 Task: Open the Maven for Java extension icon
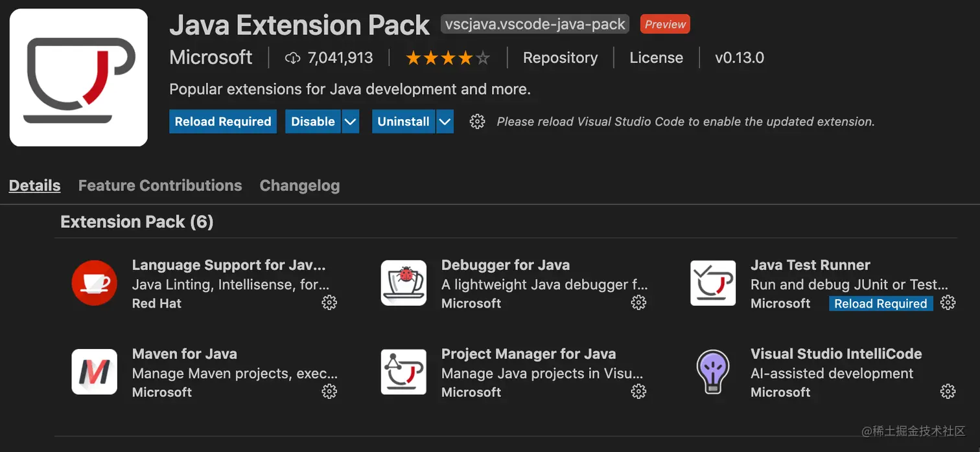tap(95, 372)
